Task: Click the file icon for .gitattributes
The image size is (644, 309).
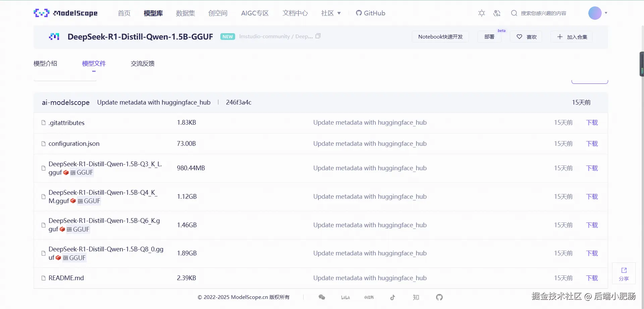Action: coord(43,123)
